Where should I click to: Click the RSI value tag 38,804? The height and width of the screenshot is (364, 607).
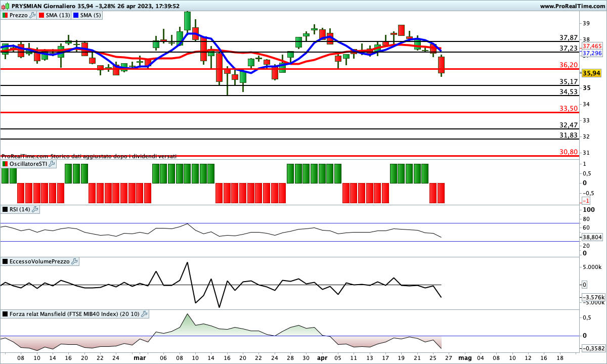[592, 237]
